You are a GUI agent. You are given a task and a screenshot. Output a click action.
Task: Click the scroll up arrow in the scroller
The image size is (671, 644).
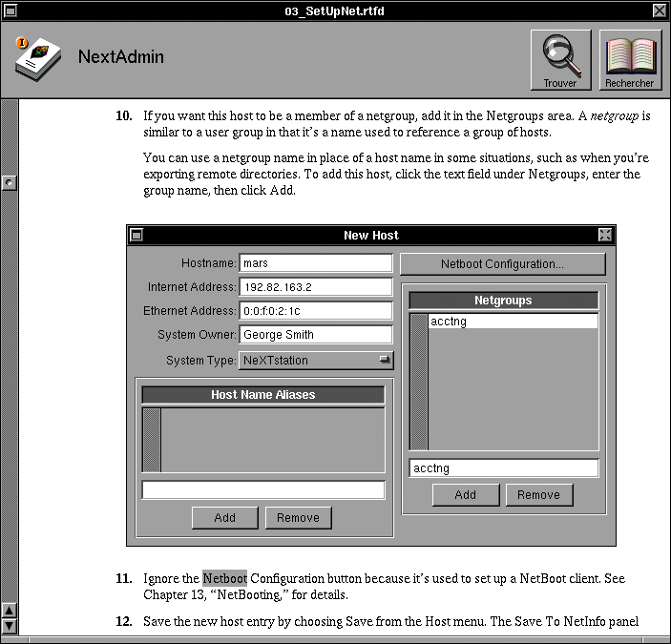(10, 611)
